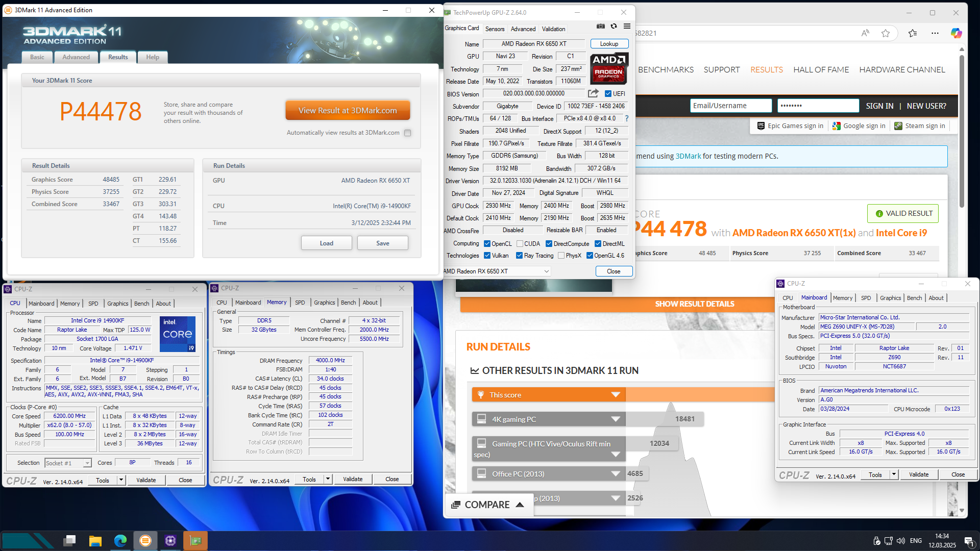Click View Result at 3DMark.com button
Screen dimensions: 980x551
(x=348, y=110)
